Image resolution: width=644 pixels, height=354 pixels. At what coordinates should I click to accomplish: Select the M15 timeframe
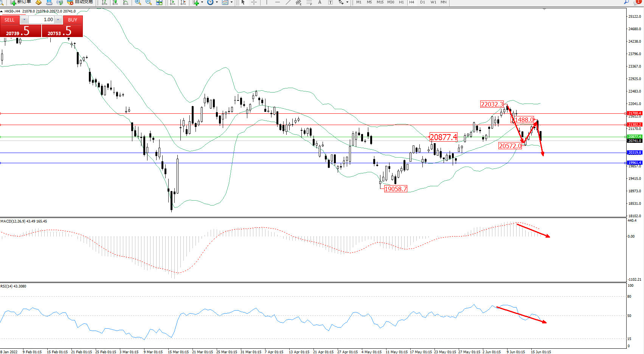[x=380, y=2]
